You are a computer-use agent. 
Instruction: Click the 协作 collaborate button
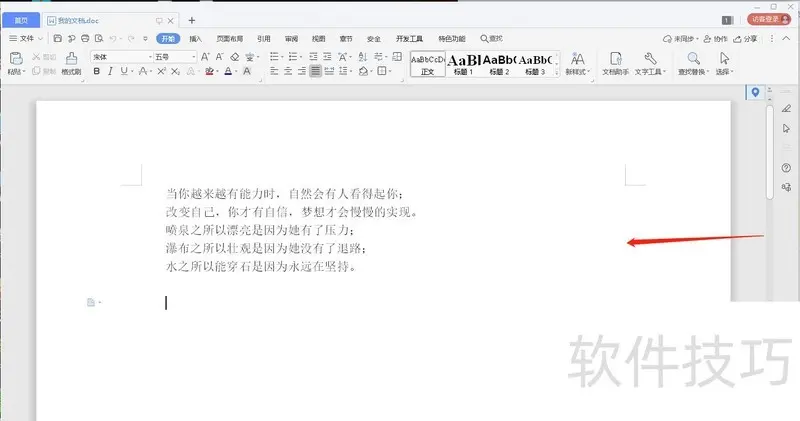(x=715, y=39)
